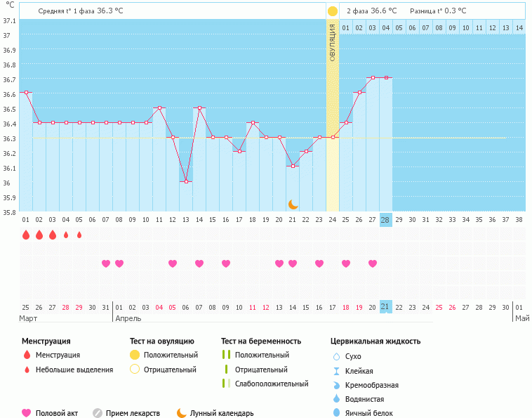The image size is (532, 418).
Task: Select the heart icon on April 20
Action: click(373, 263)
